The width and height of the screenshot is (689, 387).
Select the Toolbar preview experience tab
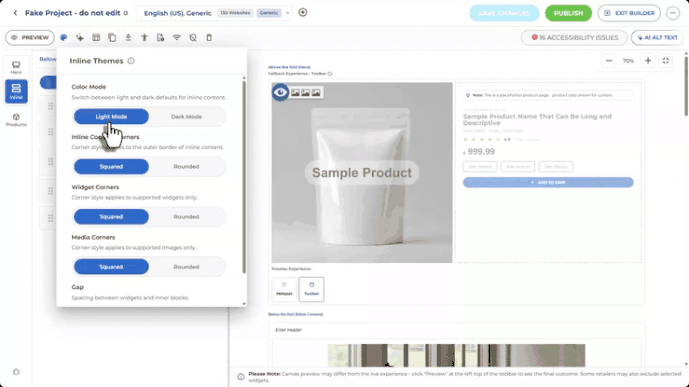(x=312, y=289)
